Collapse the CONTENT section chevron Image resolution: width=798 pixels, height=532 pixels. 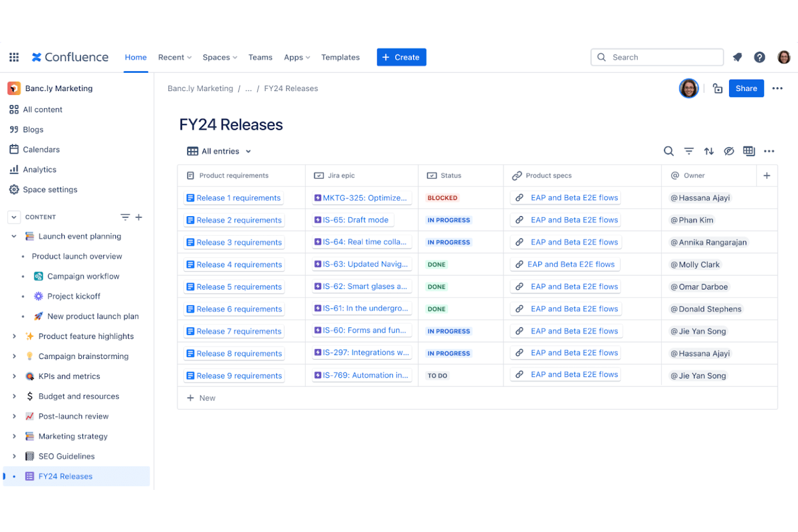click(x=13, y=217)
